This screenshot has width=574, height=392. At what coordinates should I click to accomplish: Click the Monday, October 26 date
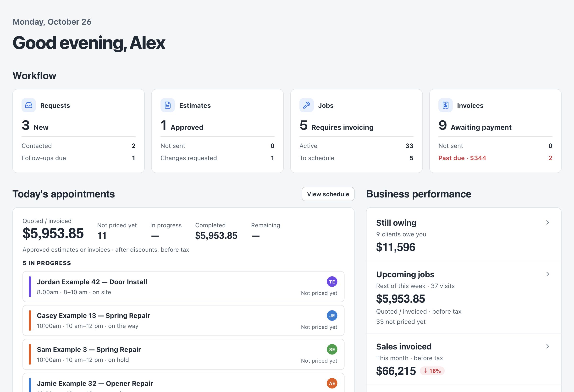(52, 22)
